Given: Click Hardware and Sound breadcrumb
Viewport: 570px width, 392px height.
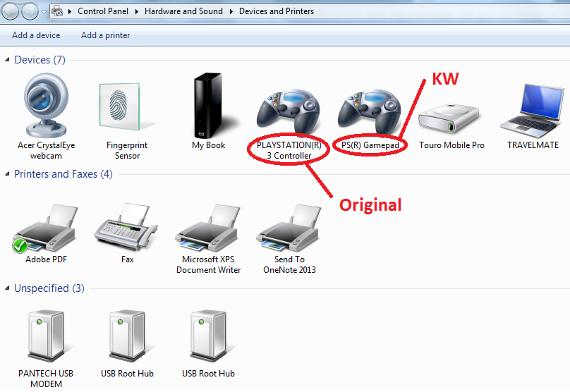Looking at the screenshot, I should [183, 11].
